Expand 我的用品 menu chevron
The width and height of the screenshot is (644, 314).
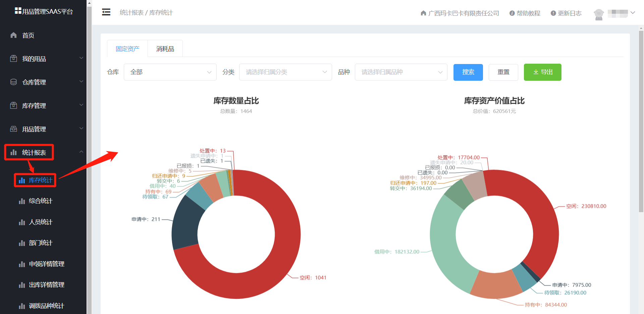click(81, 58)
